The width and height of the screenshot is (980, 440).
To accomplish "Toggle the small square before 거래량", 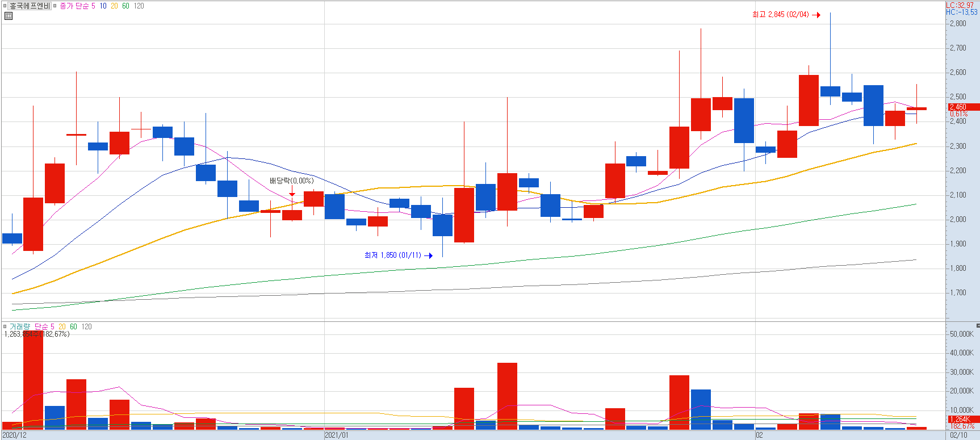I will pyautogui.click(x=5, y=326).
